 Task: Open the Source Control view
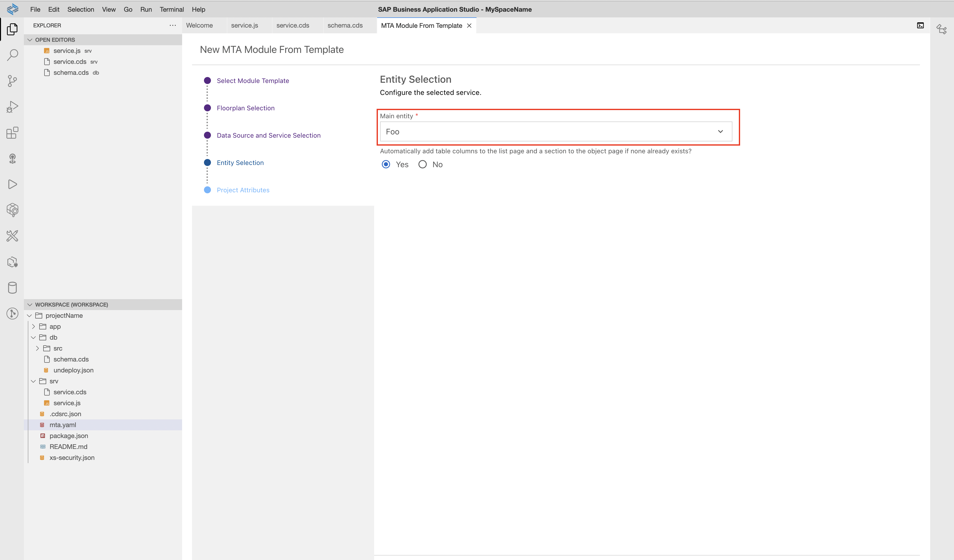12,81
